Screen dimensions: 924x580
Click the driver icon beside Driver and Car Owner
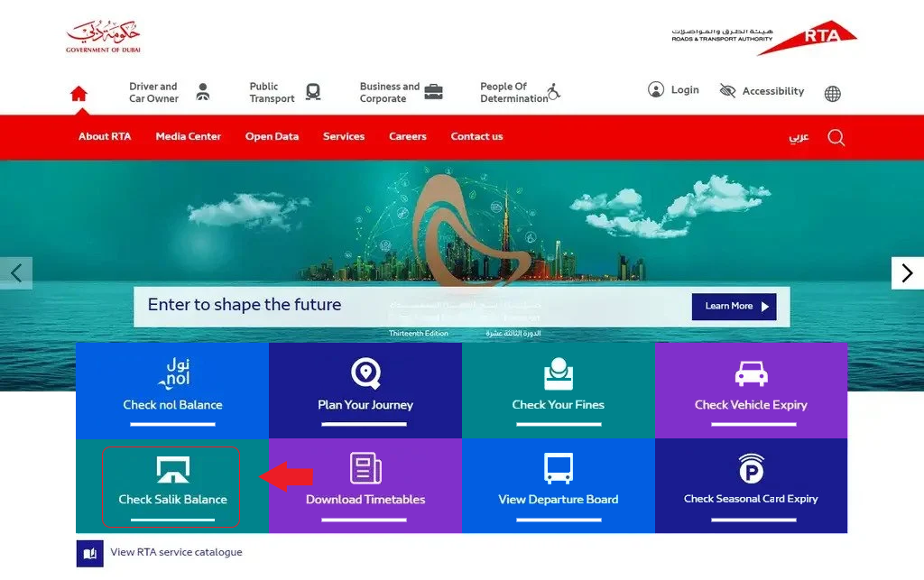pos(203,92)
